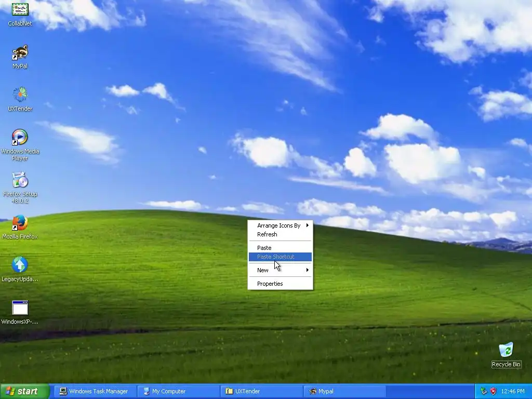Viewport: 532px width, 399px height.
Task: Open the Start menu
Action: [x=25, y=391]
